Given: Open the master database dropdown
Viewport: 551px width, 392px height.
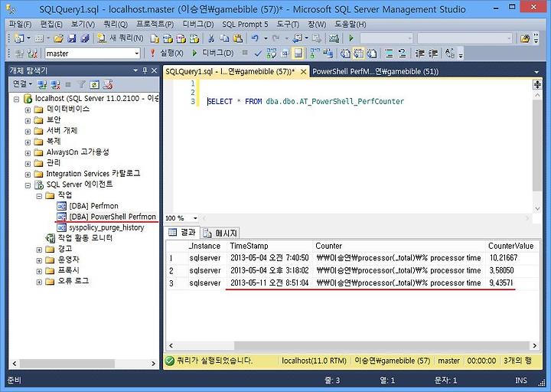Looking at the screenshot, I should [137, 54].
